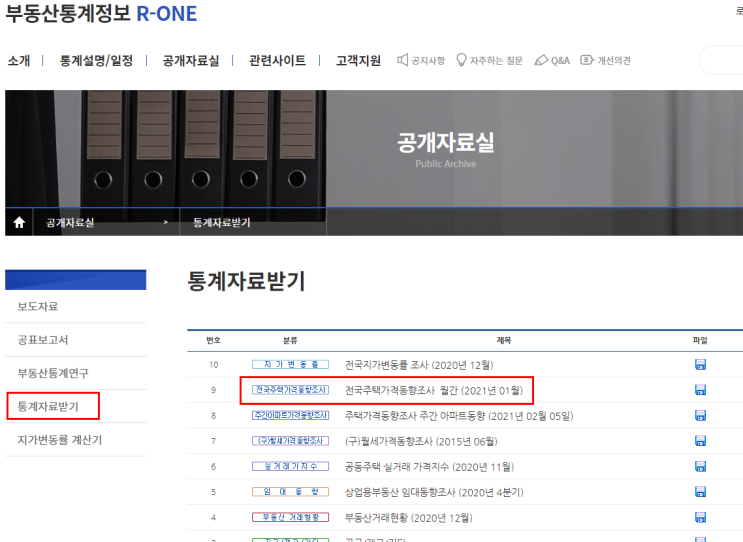Click the 임대동향 category badge
The image size is (743, 542).
[x=290, y=492]
